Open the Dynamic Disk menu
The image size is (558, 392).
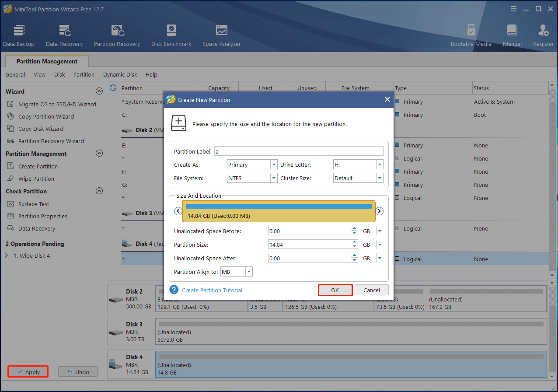point(120,74)
